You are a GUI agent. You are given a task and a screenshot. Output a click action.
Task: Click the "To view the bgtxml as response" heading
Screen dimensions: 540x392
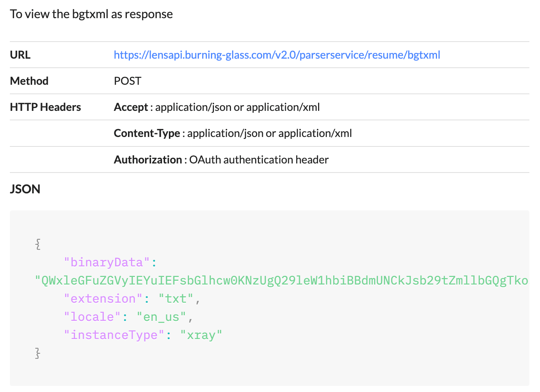point(91,14)
